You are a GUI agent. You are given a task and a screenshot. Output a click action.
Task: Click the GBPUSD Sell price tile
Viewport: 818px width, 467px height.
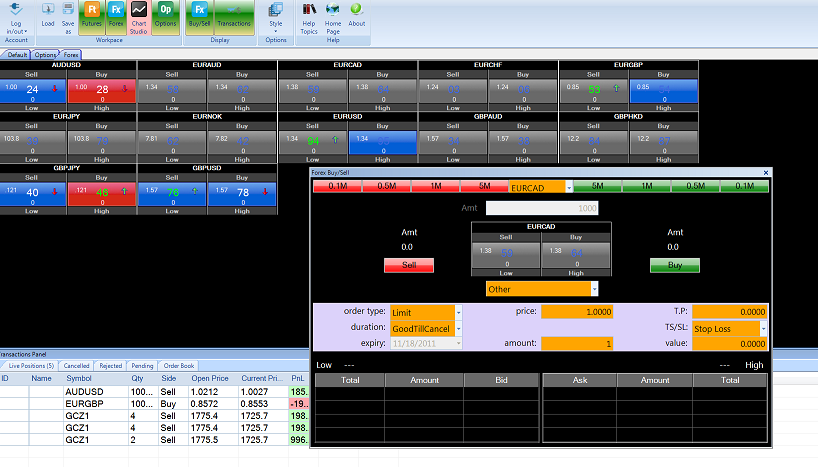coord(172,194)
